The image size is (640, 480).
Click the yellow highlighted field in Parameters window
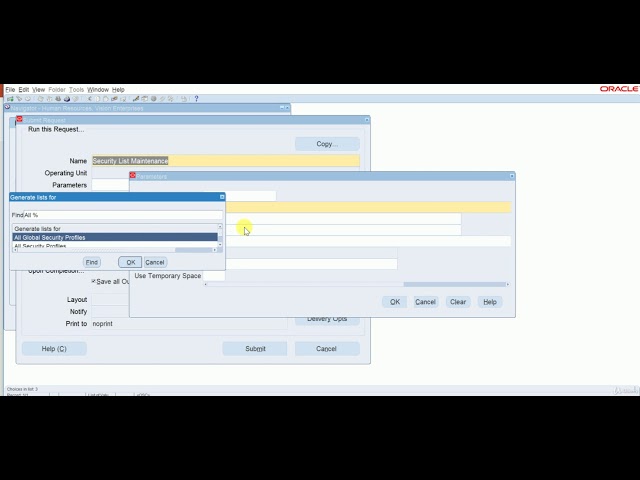(x=368, y=207)
